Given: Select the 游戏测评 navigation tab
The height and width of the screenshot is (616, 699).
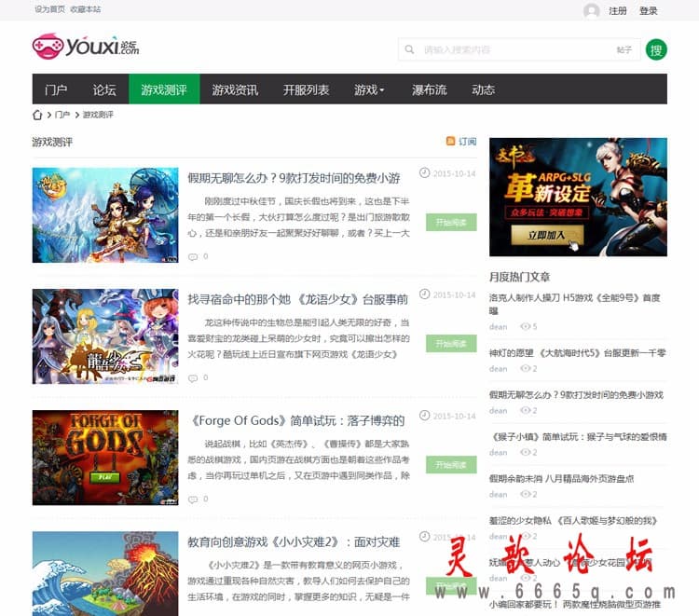Looking at the screenshot, I should pos(164,89).
